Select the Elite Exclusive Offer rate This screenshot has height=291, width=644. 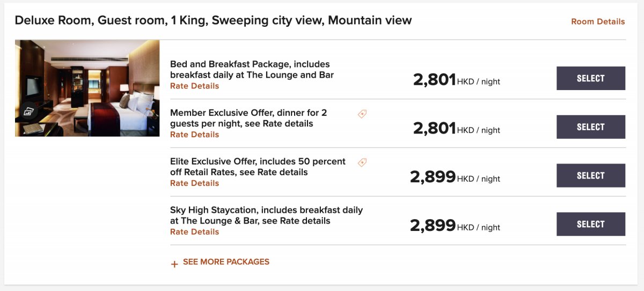591,176
